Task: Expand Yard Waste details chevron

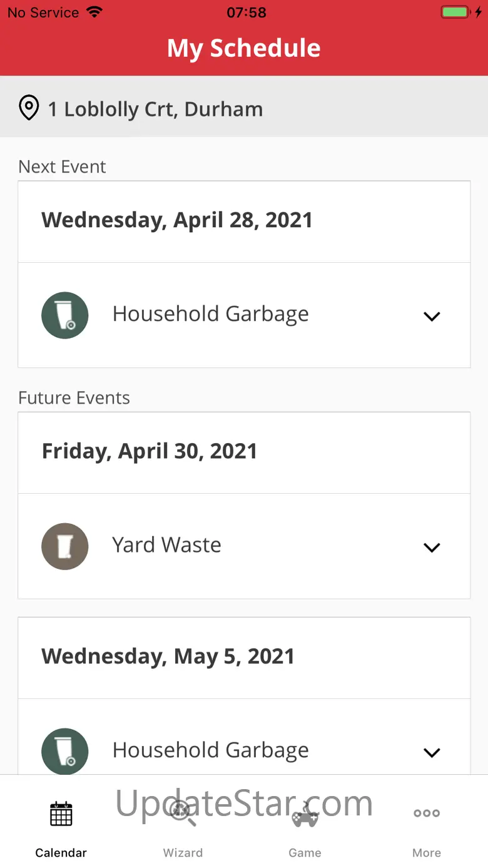Action: pyautogui.click(x=432, y=548)
